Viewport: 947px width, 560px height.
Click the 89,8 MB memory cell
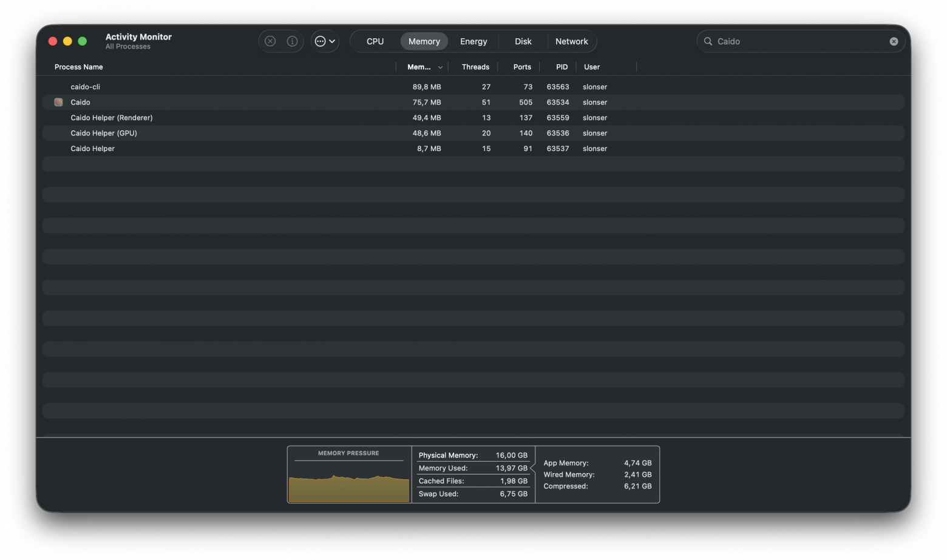point(427,87)
